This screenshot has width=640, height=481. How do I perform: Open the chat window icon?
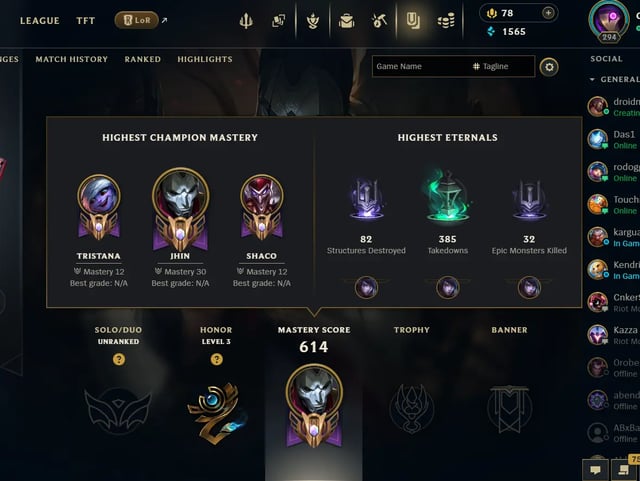[595, 470]
